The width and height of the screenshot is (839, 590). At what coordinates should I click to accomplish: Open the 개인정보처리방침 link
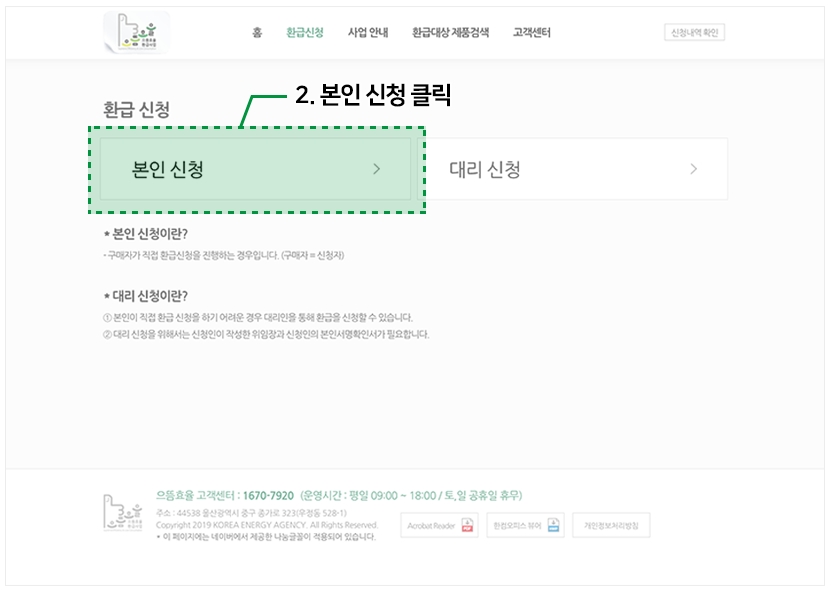click(x=611, y=525)
